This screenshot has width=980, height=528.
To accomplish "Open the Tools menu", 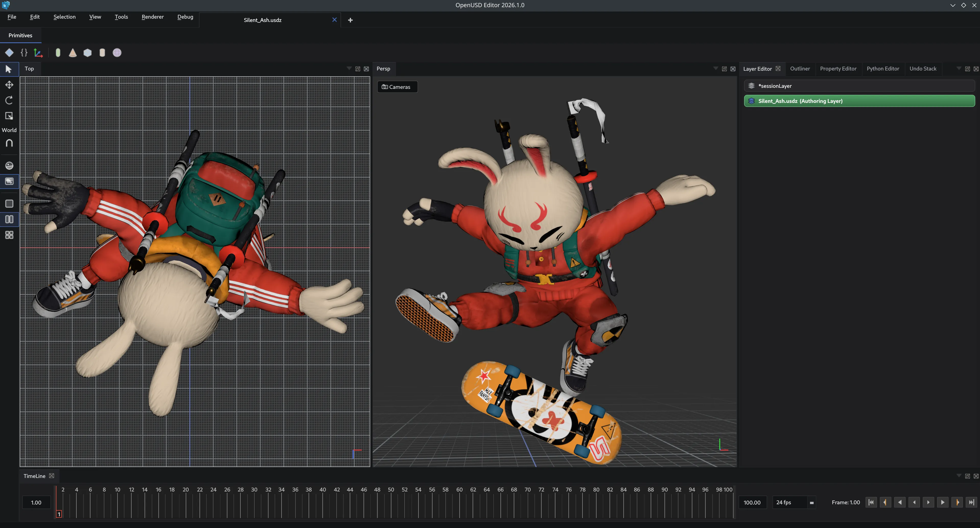I will 121,17.
